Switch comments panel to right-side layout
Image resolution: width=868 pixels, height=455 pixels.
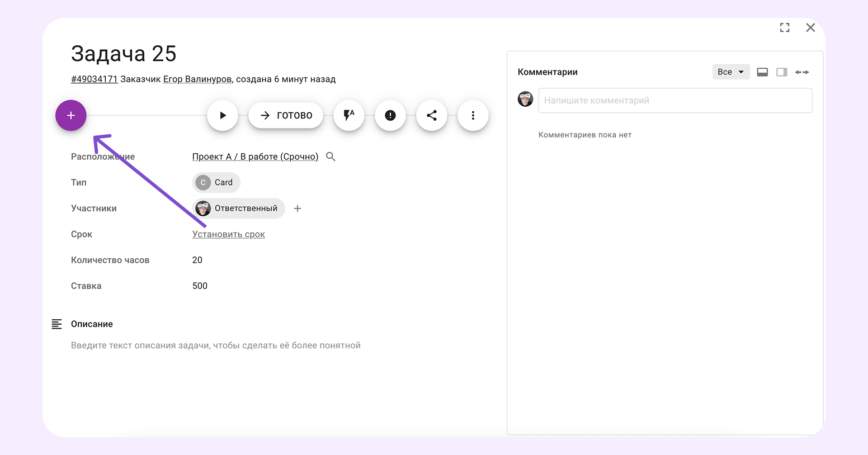pyautogui.click(x=782, y=72)
